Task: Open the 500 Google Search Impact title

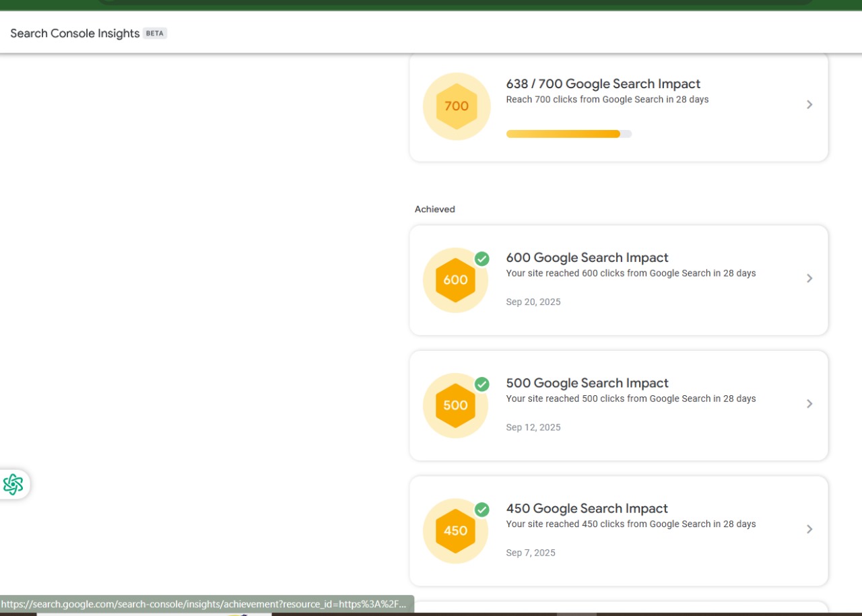Action: tap(587, 382)
